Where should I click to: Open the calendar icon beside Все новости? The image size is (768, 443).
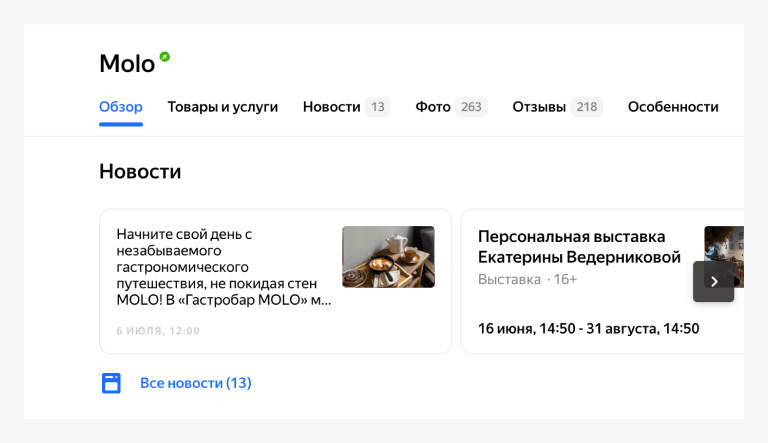tap(111, 383)
